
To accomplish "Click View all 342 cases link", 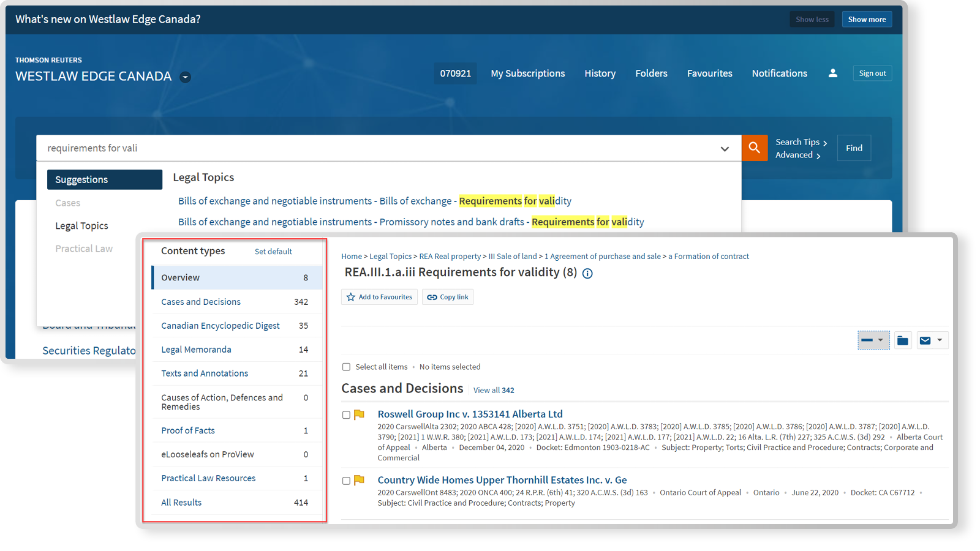I will 494,390.
